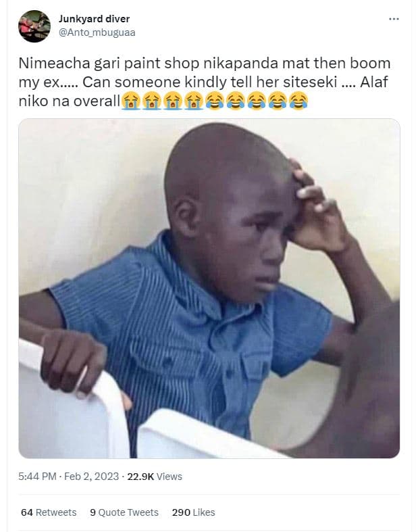Show the 290 Likes list

(194, 512)
